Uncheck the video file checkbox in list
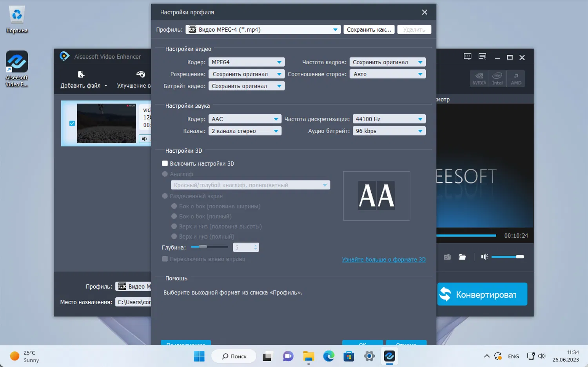 tap(72, 123)
